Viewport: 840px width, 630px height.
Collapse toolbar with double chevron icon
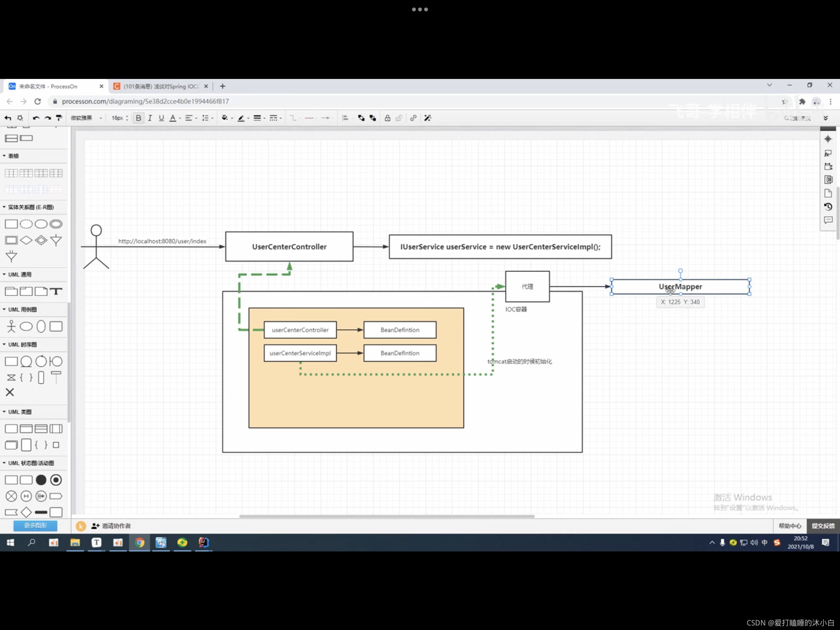tap(826, 118)
